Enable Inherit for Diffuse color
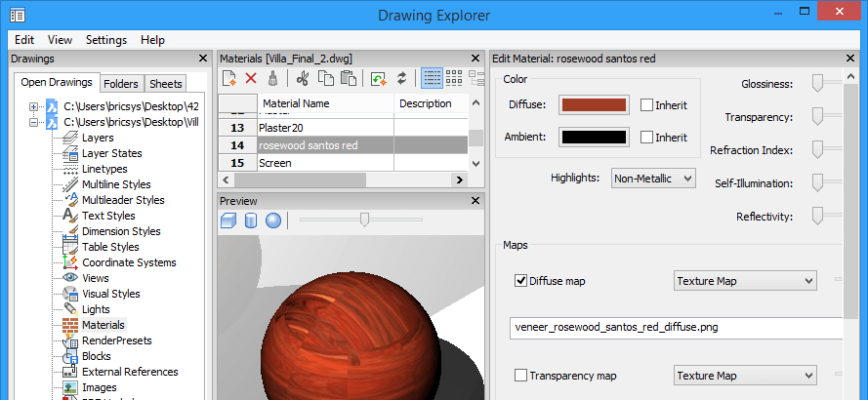This screenshot has width=868, height=400. (x=646, y=104)
